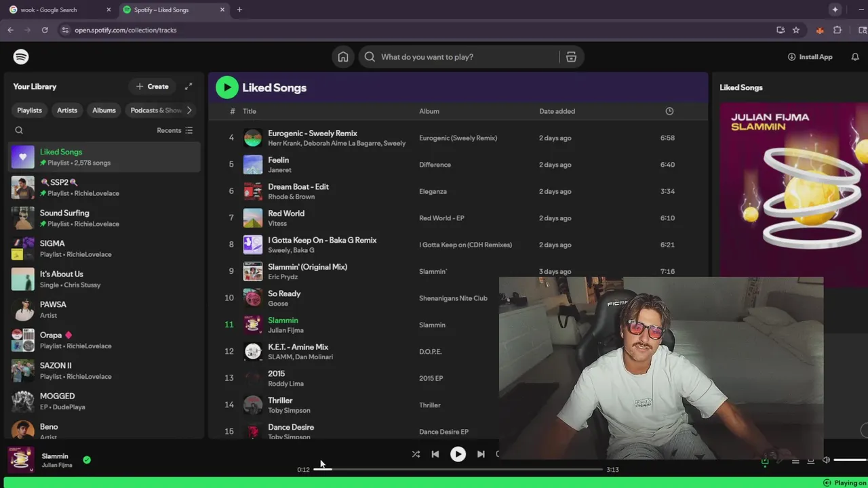Open the SSP2 playlist in library

[x=105, y=188]
